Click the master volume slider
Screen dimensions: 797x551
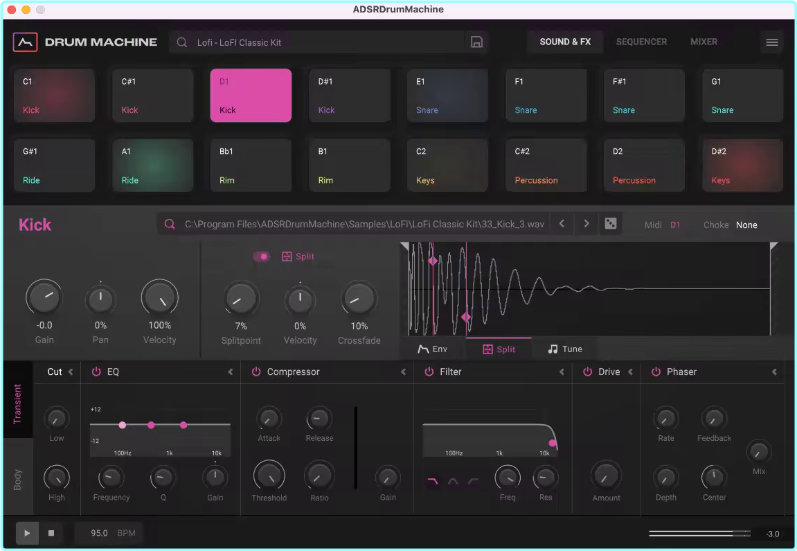point(699,534)
